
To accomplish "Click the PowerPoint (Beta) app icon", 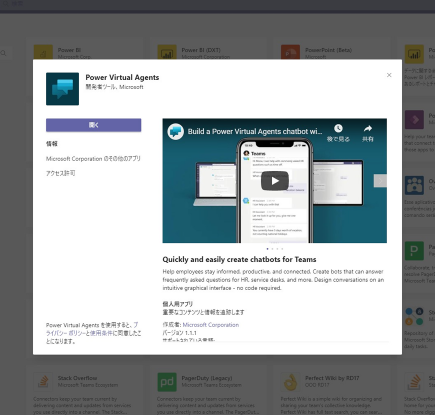I will tap(290, 52).
